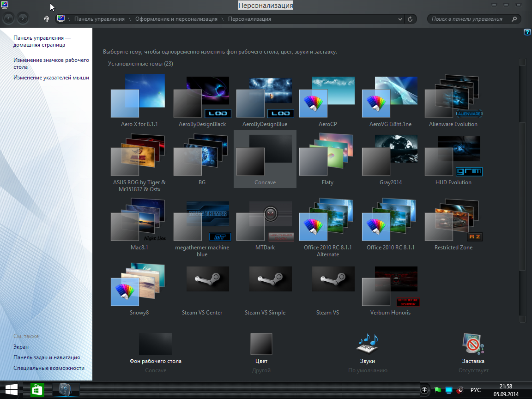532x399 pixels.
Task: Open the Color settings swatch
Action: point(261,345)
